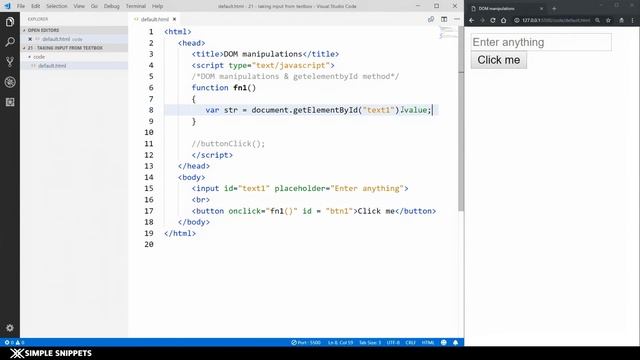The image size is (640, 360).
Task: Click the 'function fn1()' code line
Action: point(224,88)
